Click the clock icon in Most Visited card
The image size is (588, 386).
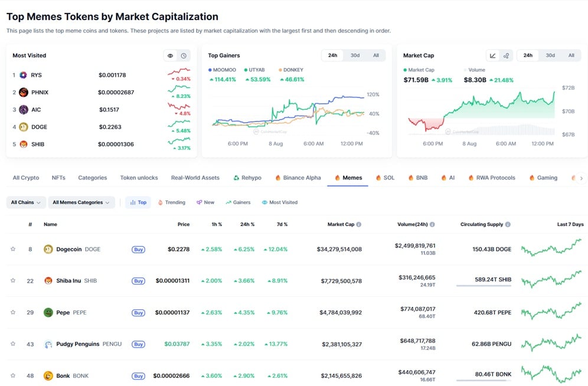tap(184, 55)
